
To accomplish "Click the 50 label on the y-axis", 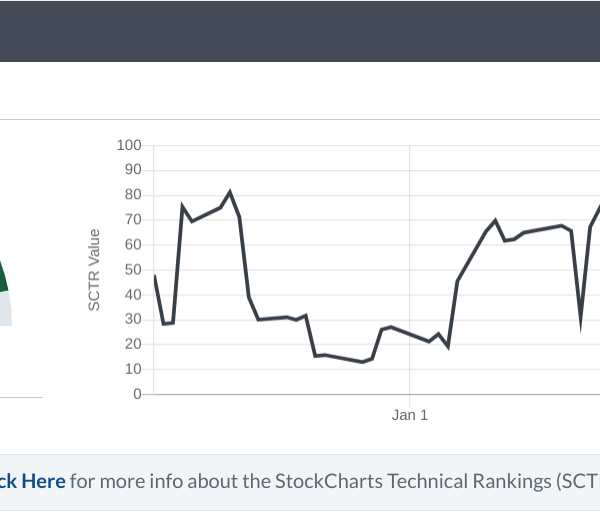I will tap(133, 270).
